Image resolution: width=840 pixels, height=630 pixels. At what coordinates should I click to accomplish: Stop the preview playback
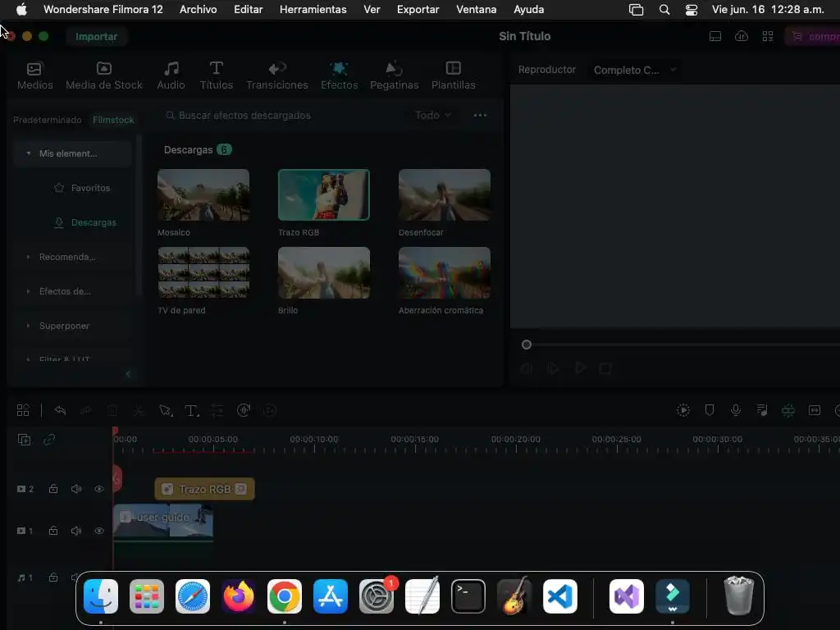coord(605,368)
